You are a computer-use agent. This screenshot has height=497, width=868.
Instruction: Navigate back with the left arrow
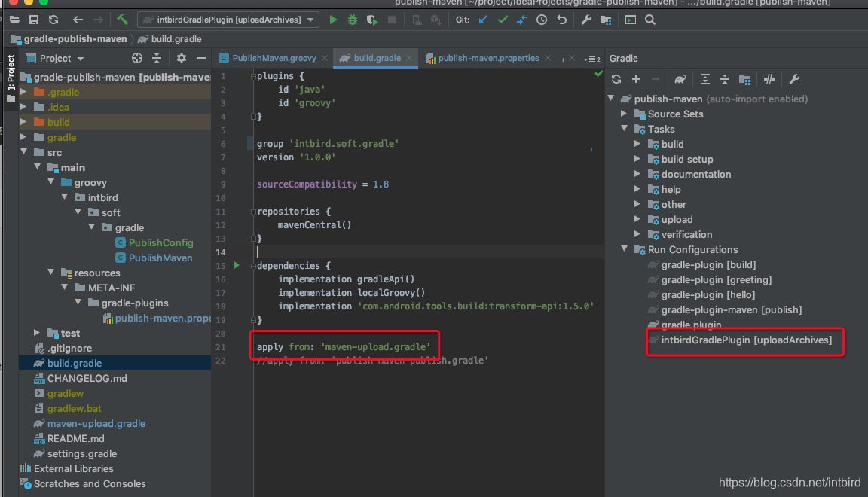[x=78, y=20]
